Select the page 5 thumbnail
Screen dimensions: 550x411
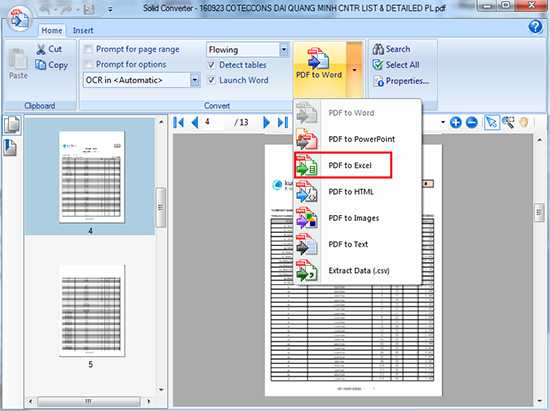[x=92, y=310]
